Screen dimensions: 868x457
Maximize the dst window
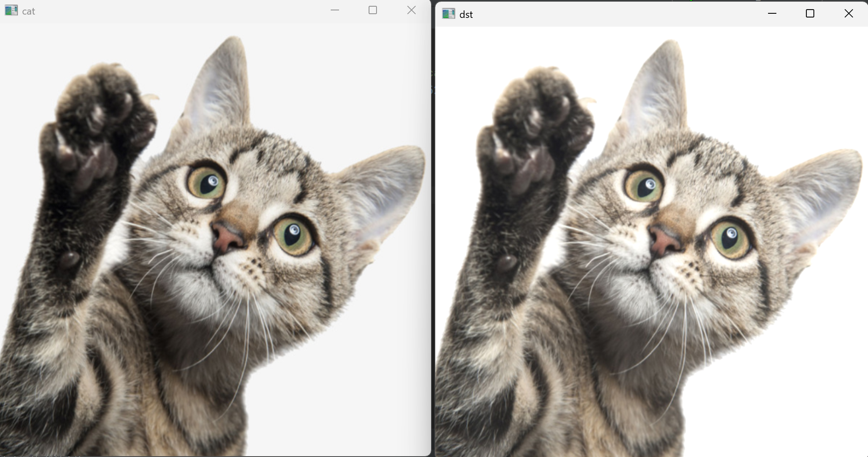click(810, 13)
